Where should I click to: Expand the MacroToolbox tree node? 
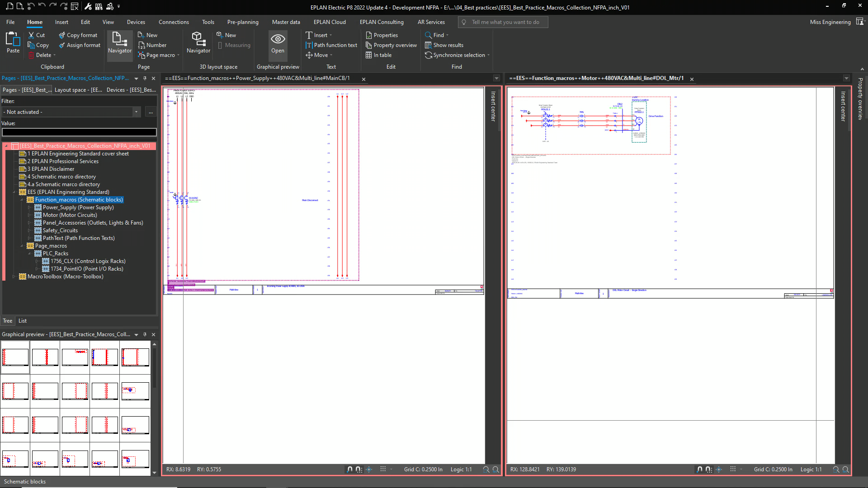tap(14, 277)
